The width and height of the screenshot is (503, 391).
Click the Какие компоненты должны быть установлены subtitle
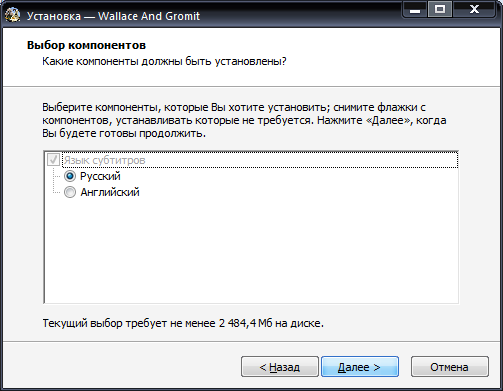164,61
